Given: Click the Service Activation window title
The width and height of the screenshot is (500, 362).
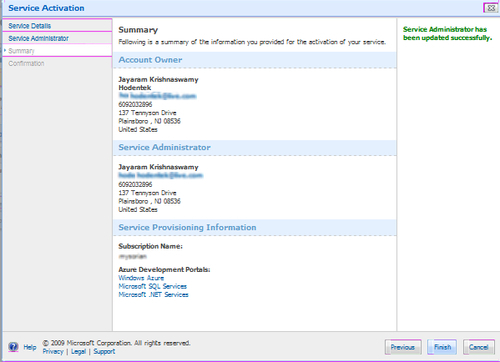Looking at the screenshot, I should coord(46,8).
